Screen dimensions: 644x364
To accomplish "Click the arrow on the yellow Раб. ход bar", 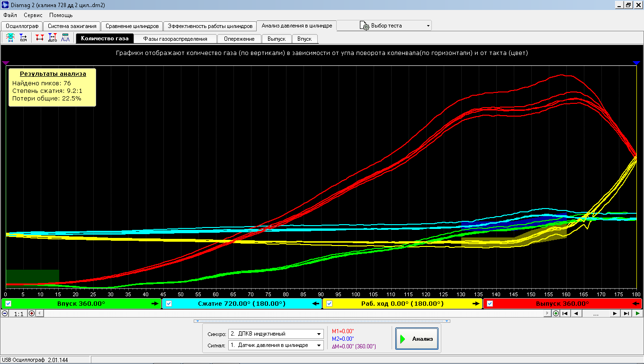I will pyautogui.click(x=476, y=304).
